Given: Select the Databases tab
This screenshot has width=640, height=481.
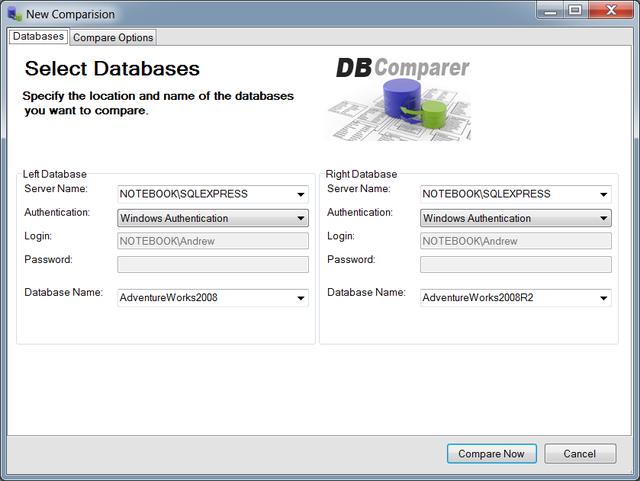Looking at the screenshot, I should (39, 37).
